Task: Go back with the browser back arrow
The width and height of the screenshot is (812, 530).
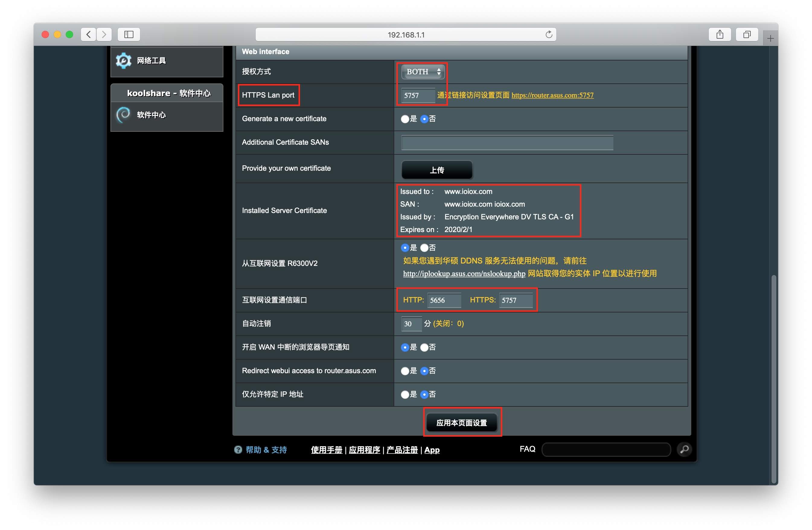Action: tap(89, 34)
